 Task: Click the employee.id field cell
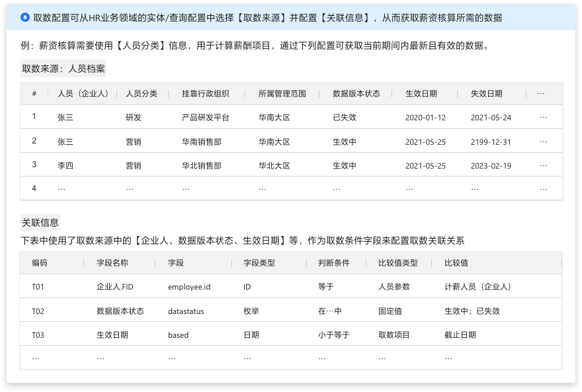pyautogui.click(x=189, y=287)
